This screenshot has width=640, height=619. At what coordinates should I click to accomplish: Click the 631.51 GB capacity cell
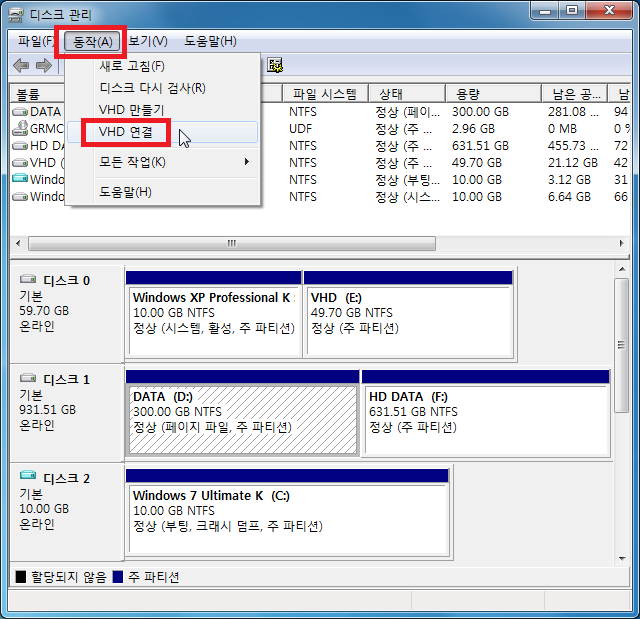[x=480, y=146]
